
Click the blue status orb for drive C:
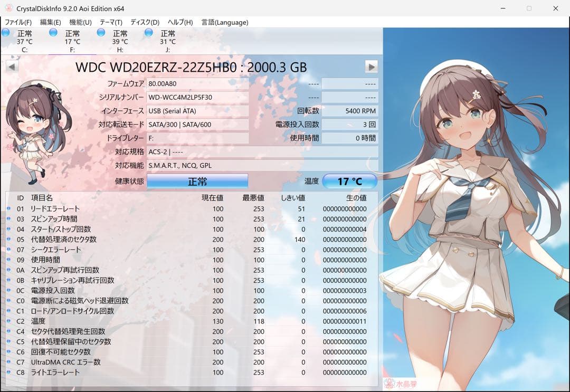(5, 33)
